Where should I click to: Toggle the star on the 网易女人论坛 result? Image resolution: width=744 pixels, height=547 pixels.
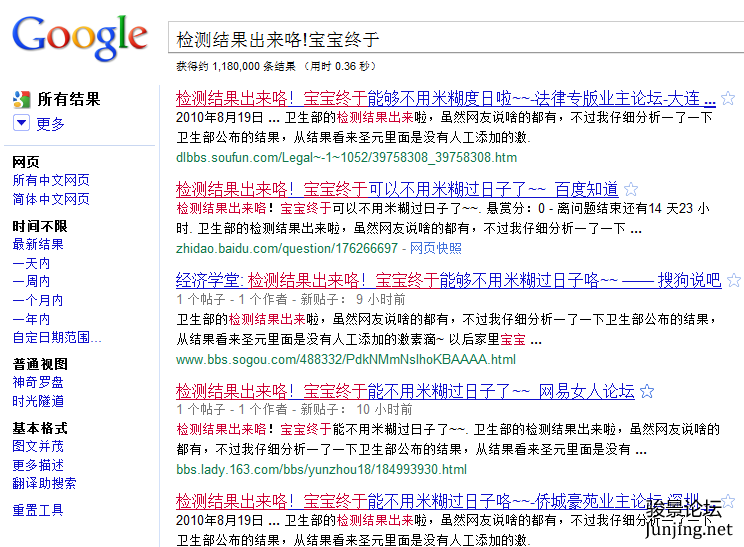[x=647, y=391]
